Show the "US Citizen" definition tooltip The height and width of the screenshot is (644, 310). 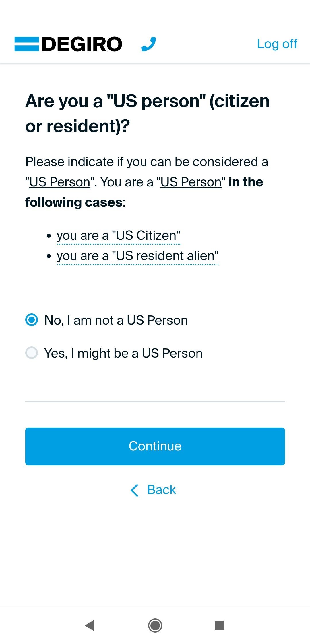click(x=119, y=236)
